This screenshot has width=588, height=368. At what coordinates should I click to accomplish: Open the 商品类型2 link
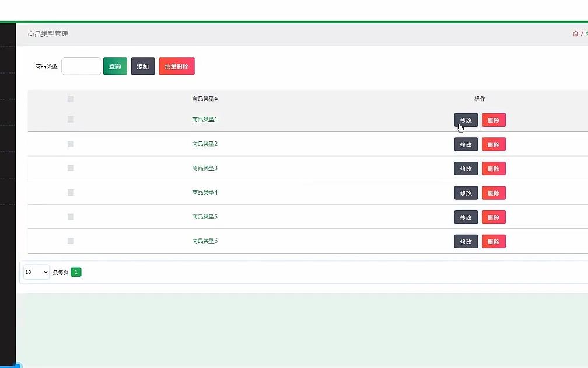tap(205, 144)
